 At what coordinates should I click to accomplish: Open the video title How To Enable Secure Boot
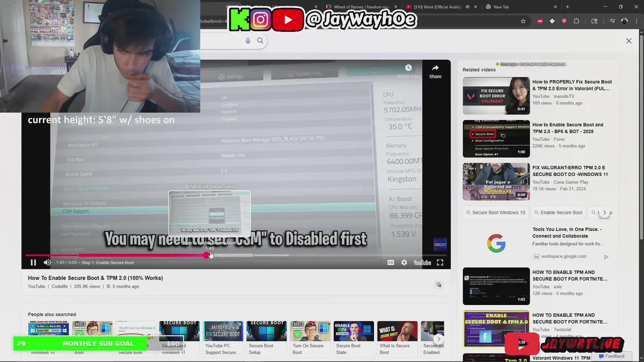pyautogui.click(x=96, y=278)
